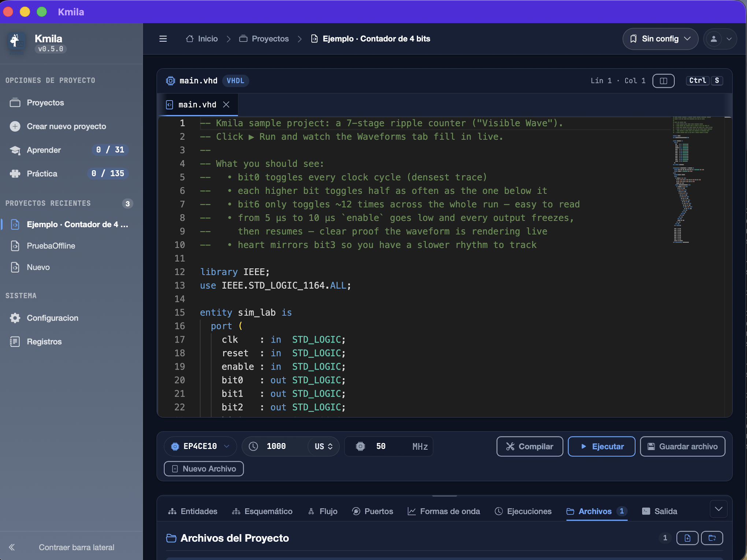This screenshot has width=747, height=560.
Task: Open the US time unit selector
Action: click(x=324, y=446)
